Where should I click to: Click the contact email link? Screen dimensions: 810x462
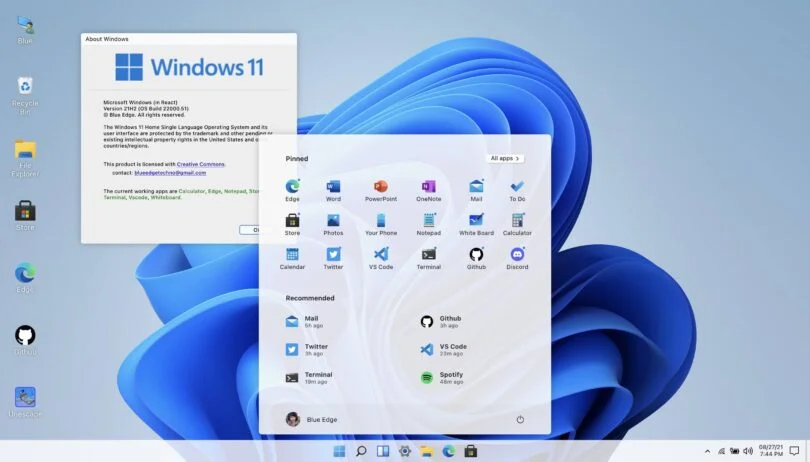click(170, 173)
